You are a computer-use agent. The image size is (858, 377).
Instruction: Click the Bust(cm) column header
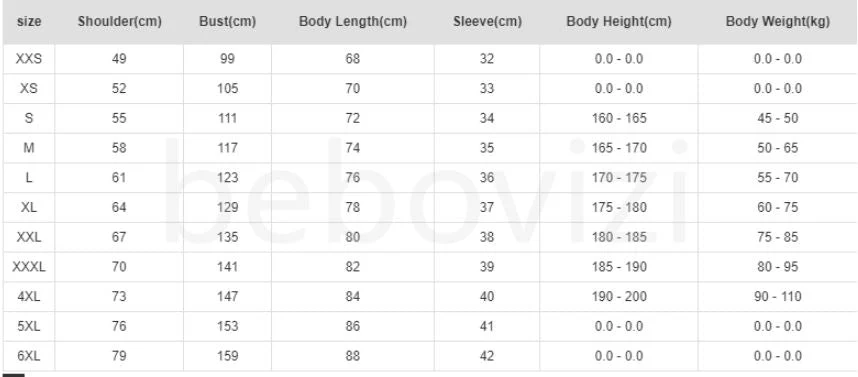(228, 22)
